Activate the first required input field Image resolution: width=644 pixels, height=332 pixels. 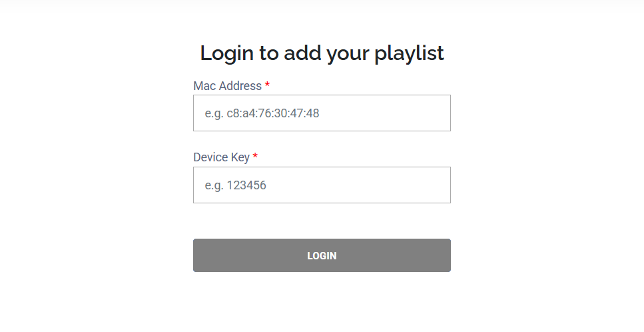tap(322, 113)
